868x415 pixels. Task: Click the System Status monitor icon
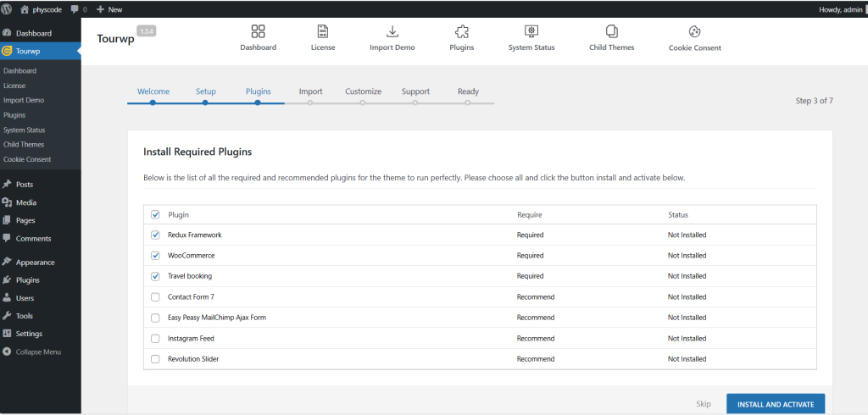[531, 31]
